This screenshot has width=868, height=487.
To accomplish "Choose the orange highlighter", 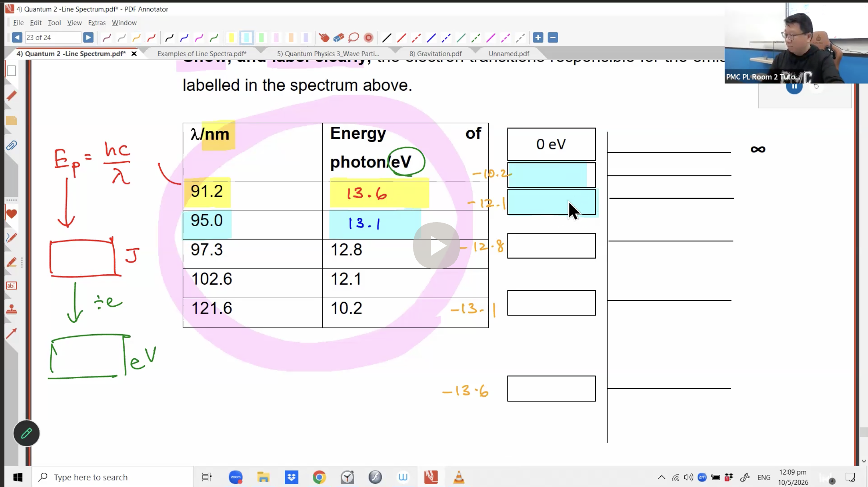I will click(291, 37).
